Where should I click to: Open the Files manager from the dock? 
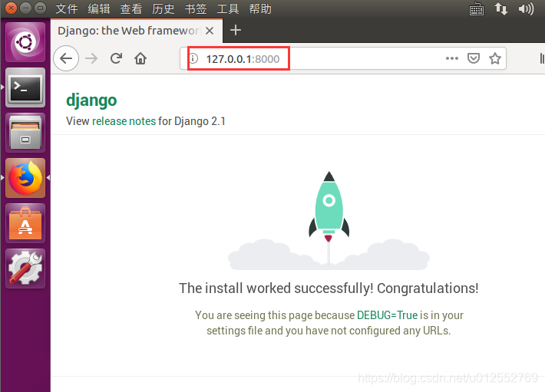tap(25, 133)
